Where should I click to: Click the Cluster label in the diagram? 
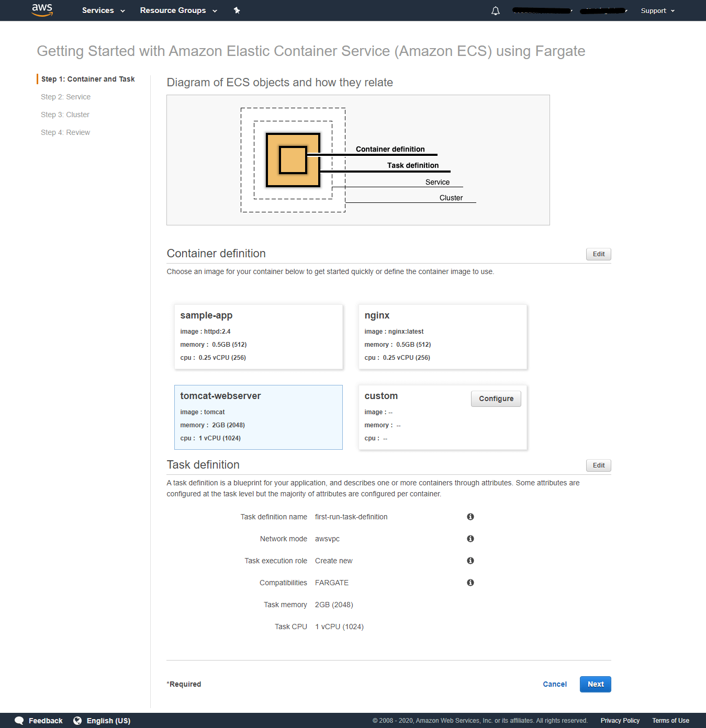tap(451, 198)
